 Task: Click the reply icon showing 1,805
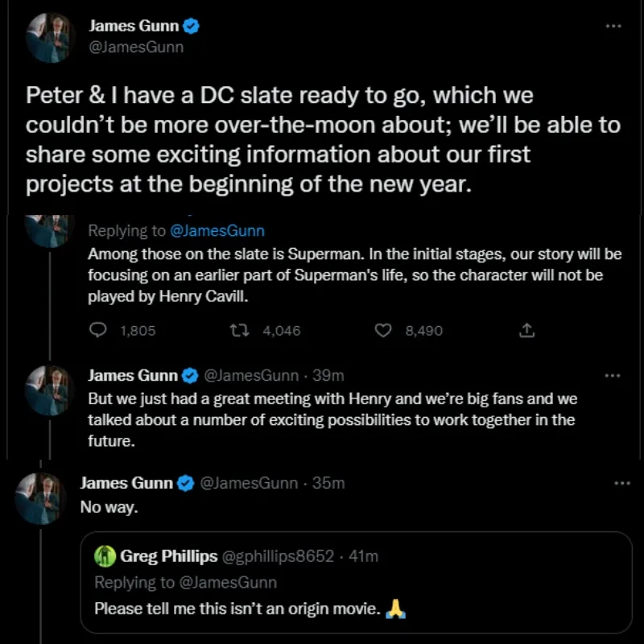98,330
